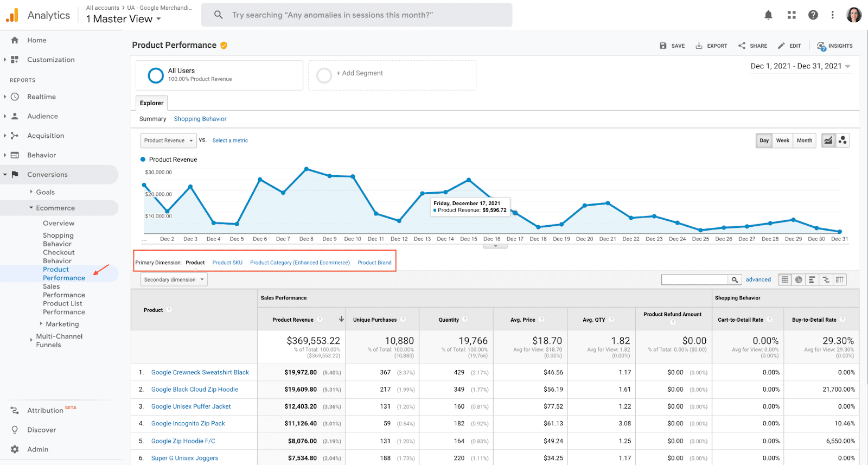Select the pivot table view icon
This screenshot has height=465, width=868.
[840, 280]
